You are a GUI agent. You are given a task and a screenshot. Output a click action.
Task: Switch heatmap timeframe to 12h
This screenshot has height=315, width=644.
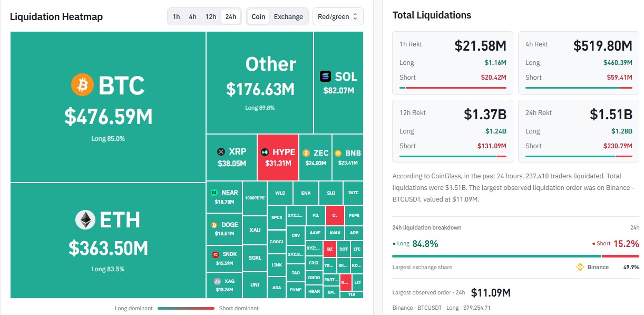click(x=211, y=16)
